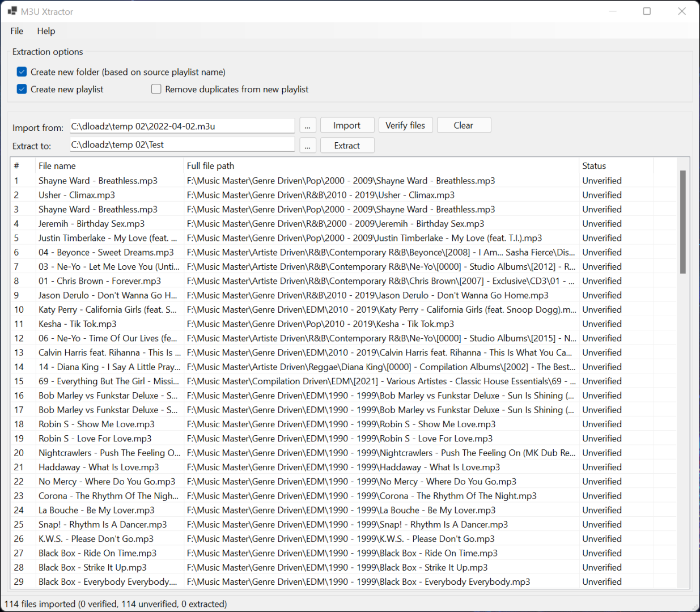Select row 03 - Ne-Yo - Let Me Love You

tap(343, 267)
